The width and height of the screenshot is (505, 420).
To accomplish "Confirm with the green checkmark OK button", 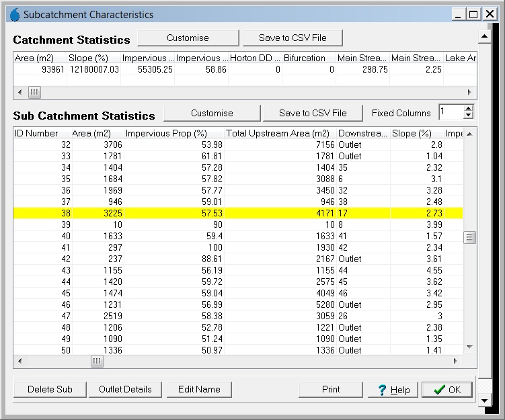I will tap(446, 390).
